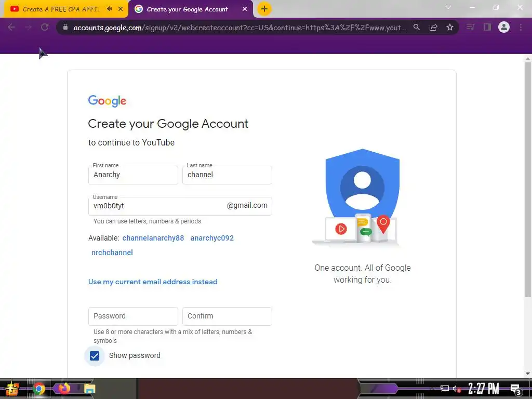Click the 2:27 PM taskbar clock

click(x=484, y=389)
